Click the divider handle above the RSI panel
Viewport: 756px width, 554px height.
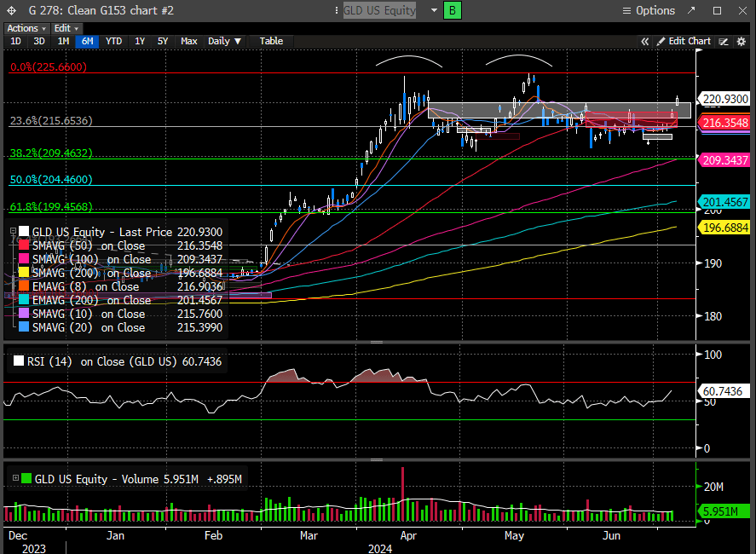(x=377, y=342)
